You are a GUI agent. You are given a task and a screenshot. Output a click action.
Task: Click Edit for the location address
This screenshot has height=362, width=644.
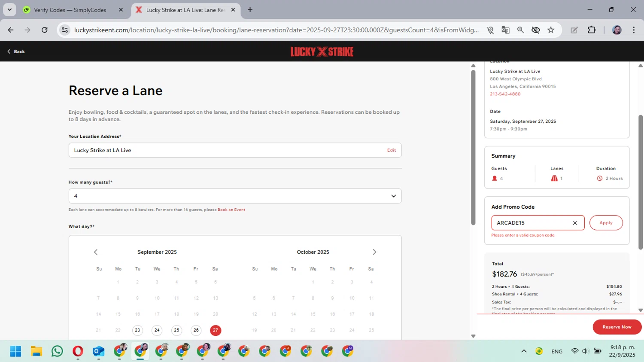tap(392, 150)
